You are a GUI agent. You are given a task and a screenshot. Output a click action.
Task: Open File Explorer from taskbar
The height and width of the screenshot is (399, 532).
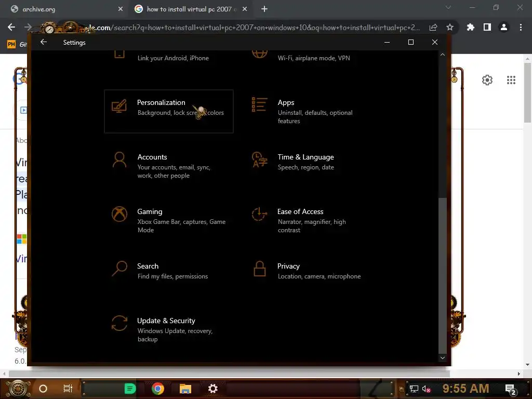(185, 389)
